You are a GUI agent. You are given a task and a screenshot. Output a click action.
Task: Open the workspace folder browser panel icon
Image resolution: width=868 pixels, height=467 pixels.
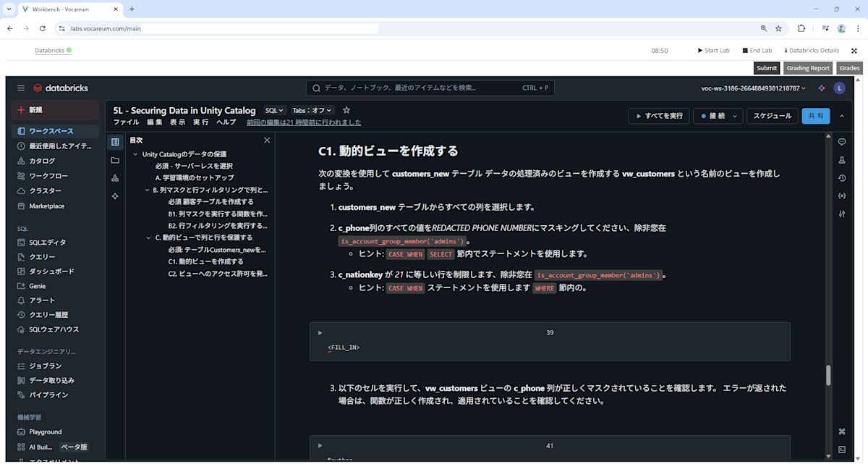tap(115, 160)
